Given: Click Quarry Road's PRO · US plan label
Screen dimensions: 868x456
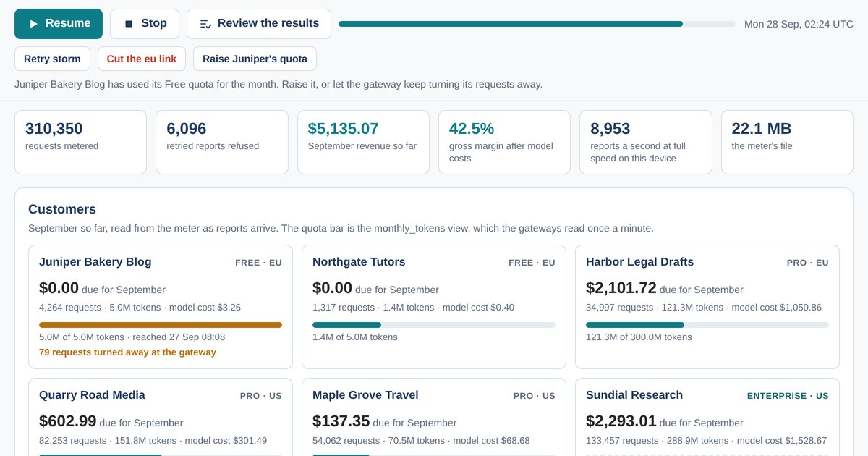Looking at the screenshot, I should (x=261, y=396).
